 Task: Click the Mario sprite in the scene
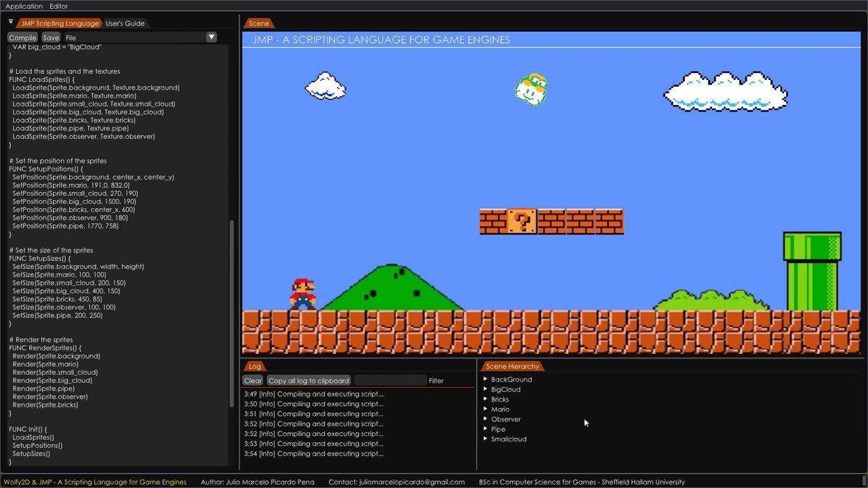coord(303,293)
